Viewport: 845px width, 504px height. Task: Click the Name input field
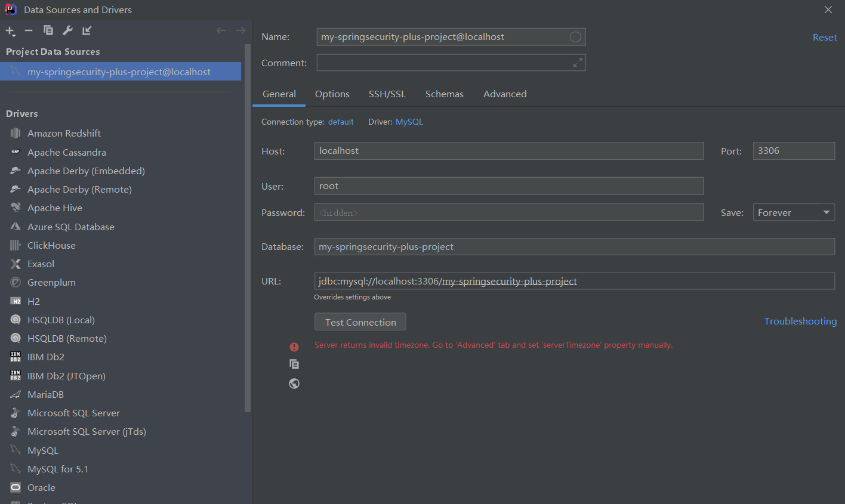[451, 37]
